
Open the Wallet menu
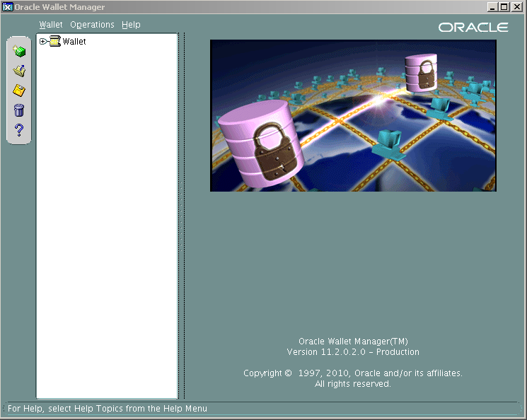coord(51,25)
